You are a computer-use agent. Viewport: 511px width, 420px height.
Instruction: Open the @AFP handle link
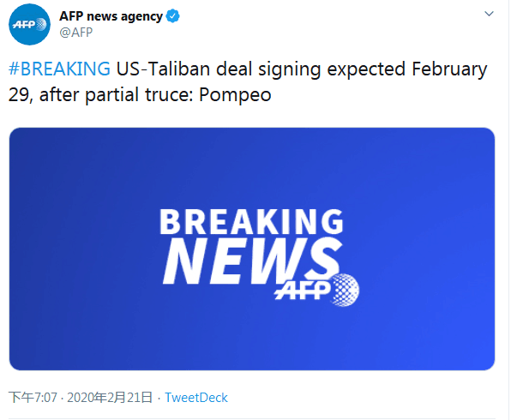tap(76, 33)
